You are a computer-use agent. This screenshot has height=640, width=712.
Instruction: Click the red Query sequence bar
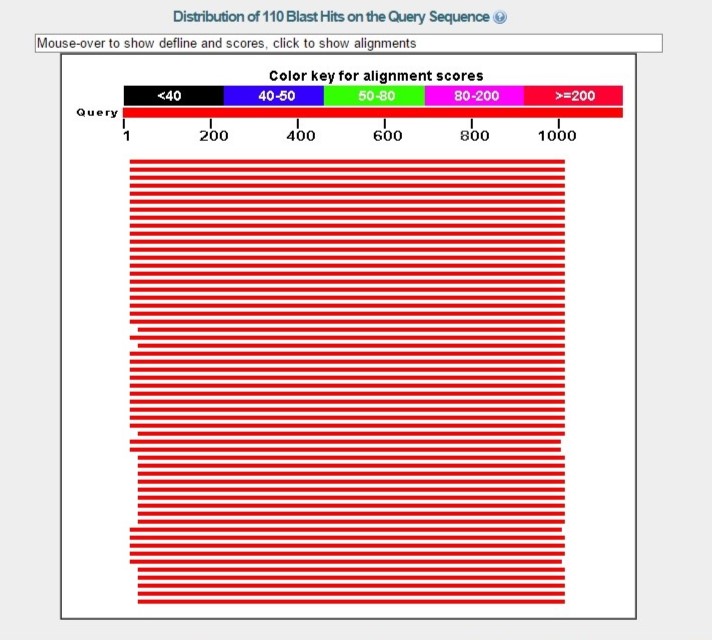tap(372, 112)
